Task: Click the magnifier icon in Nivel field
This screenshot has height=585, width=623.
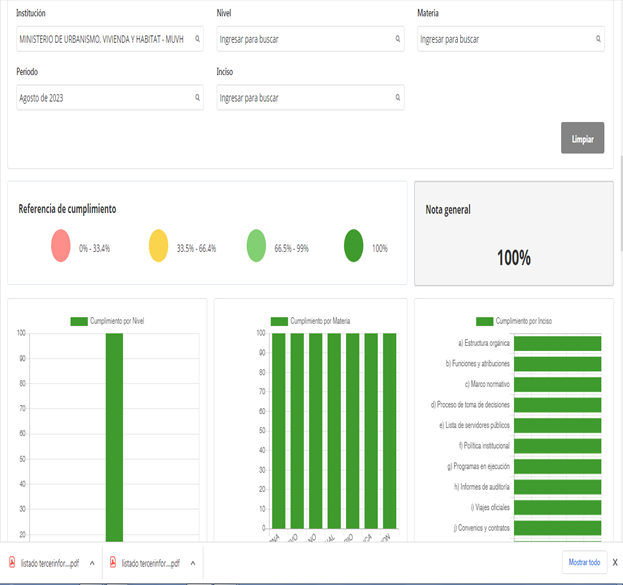Action: click(x=398, y=39)
